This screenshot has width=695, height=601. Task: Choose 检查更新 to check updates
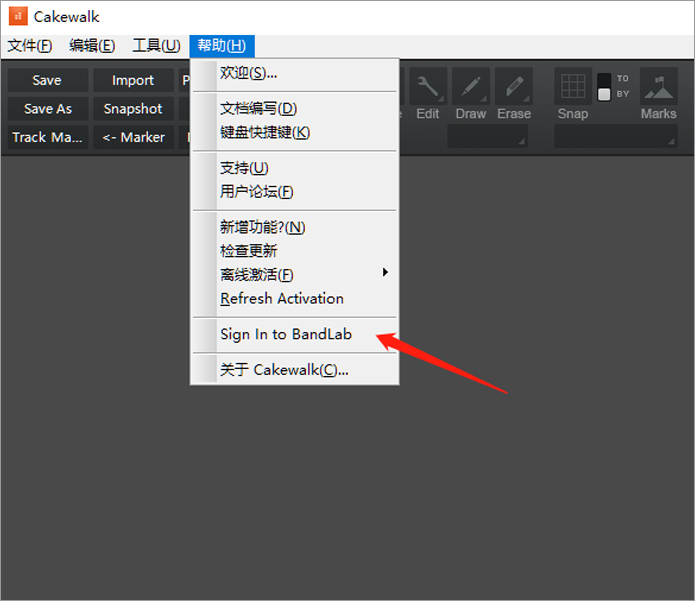click(x=295, y=251)
